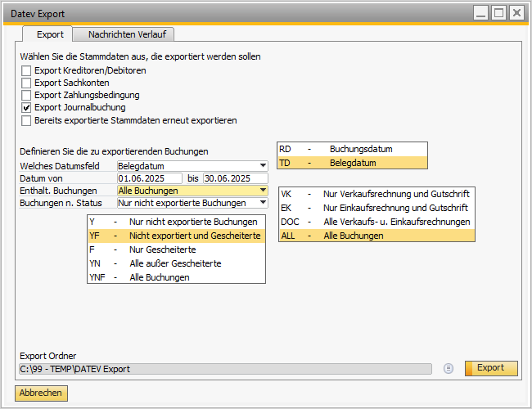Minimize the Datev Export window
This screenshot has width=532, height=409.
[480, 13]
